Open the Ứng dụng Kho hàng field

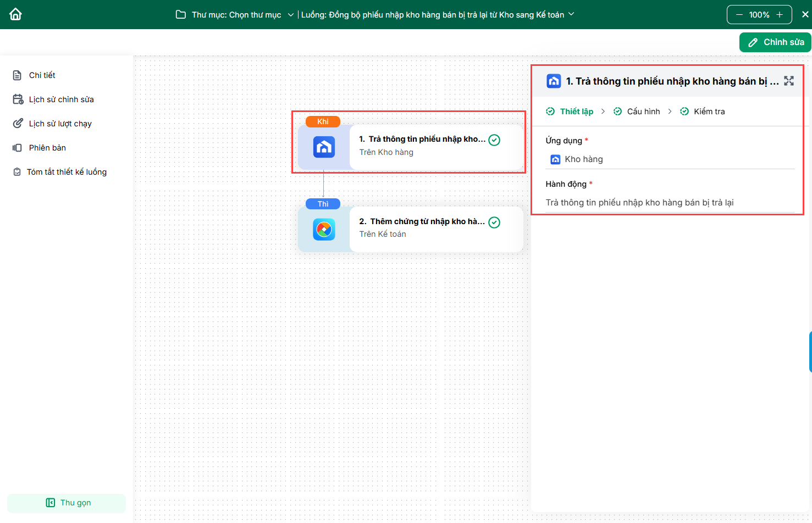(670, 159)
